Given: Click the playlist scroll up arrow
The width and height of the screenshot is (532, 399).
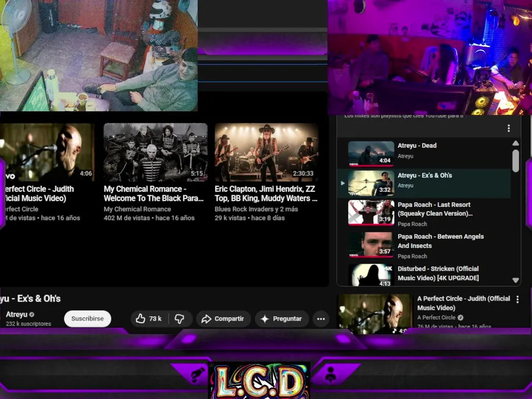Looking at the screenshot, I should point(515,143).
